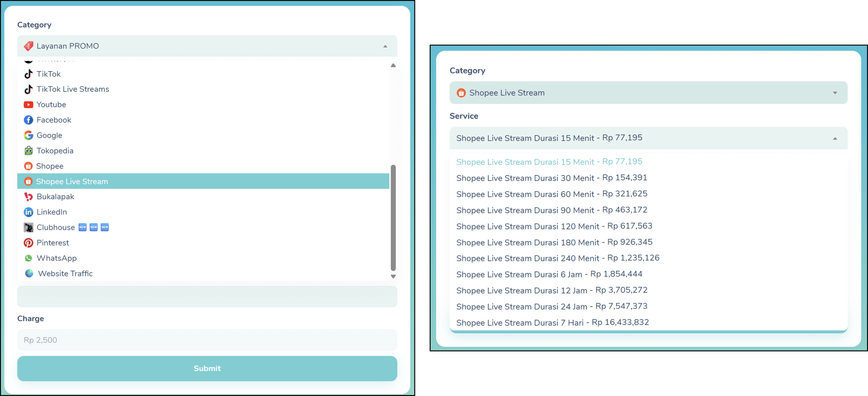Screen dimensions: 868x396
Task: Select Durasi 60 Menit service option
Action: pos(551,194)
